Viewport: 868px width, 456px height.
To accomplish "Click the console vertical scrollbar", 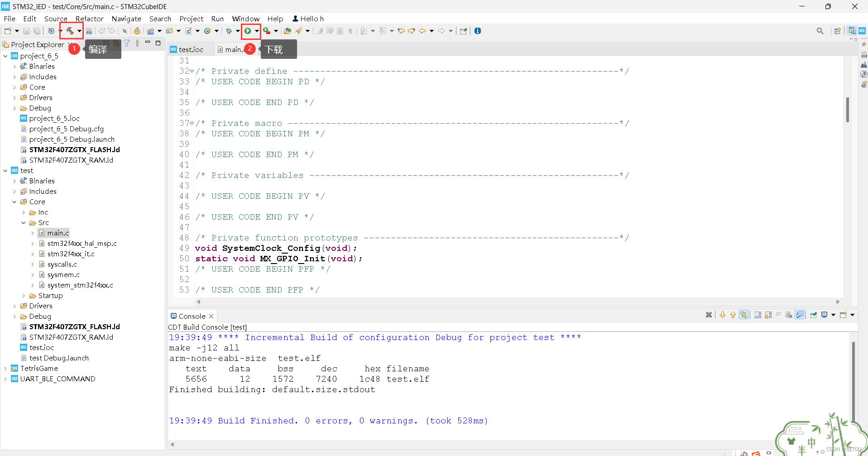I will coord(854,382).
